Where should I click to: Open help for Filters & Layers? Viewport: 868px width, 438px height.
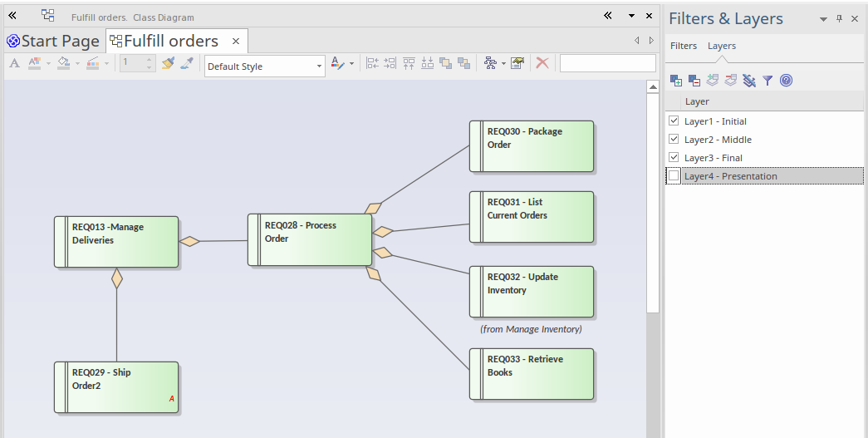[x=786, y=81]
